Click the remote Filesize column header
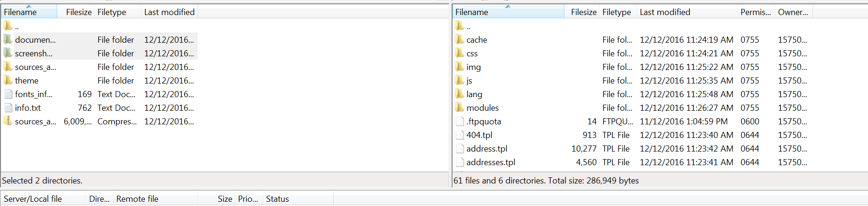 pos(582,12)
